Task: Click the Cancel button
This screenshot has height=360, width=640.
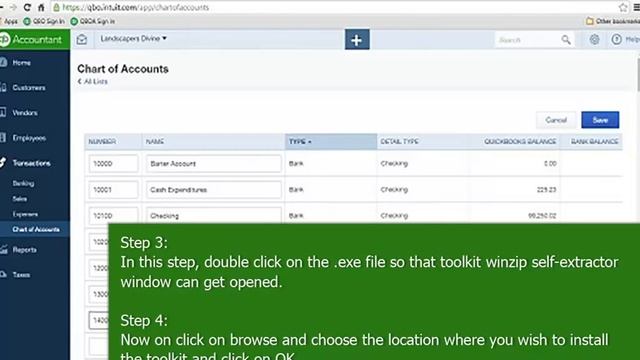Action: pyautogui.click(x=556, y=120)
